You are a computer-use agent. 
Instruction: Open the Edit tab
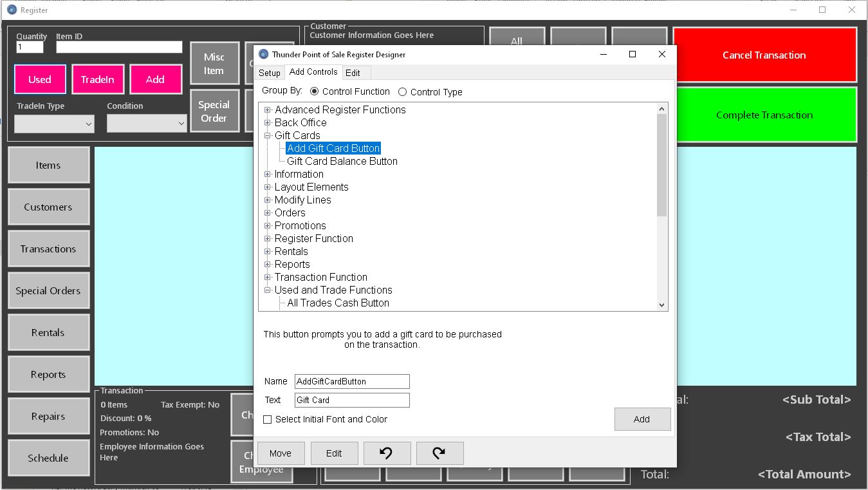(353, 73)
